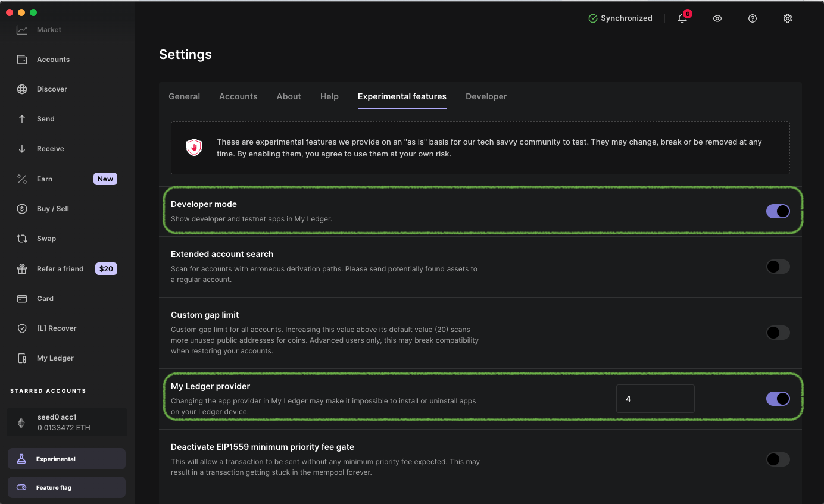Turn on Custom gap limit
824x504 pixels.
pos(778,333)
